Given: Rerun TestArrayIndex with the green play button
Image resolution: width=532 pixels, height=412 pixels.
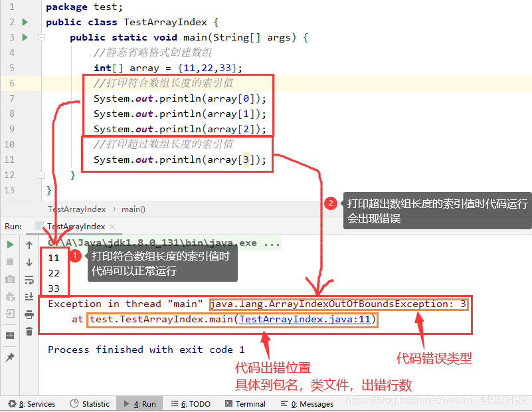Looking at the screenshot, I should tap(10, 245).
